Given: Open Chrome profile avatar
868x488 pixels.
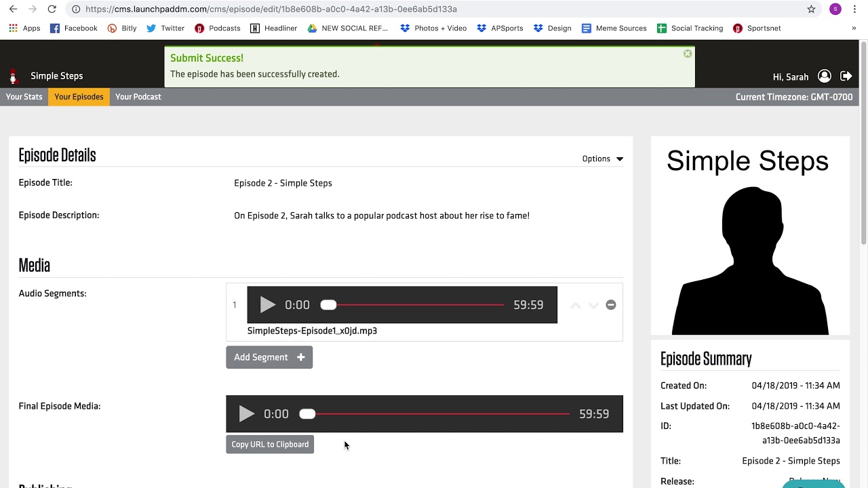Looking at the screenshot, I should (835, 9).
